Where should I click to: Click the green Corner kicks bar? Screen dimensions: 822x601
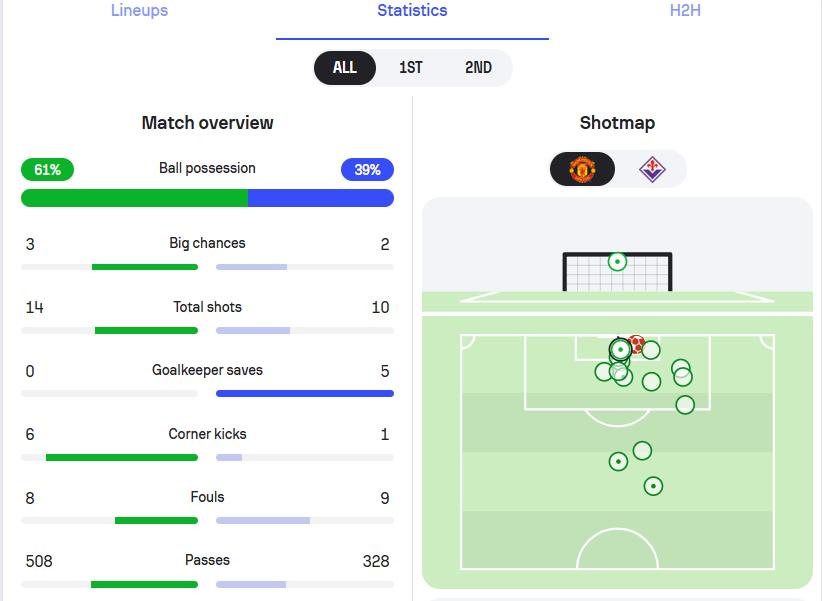[122, 457]
